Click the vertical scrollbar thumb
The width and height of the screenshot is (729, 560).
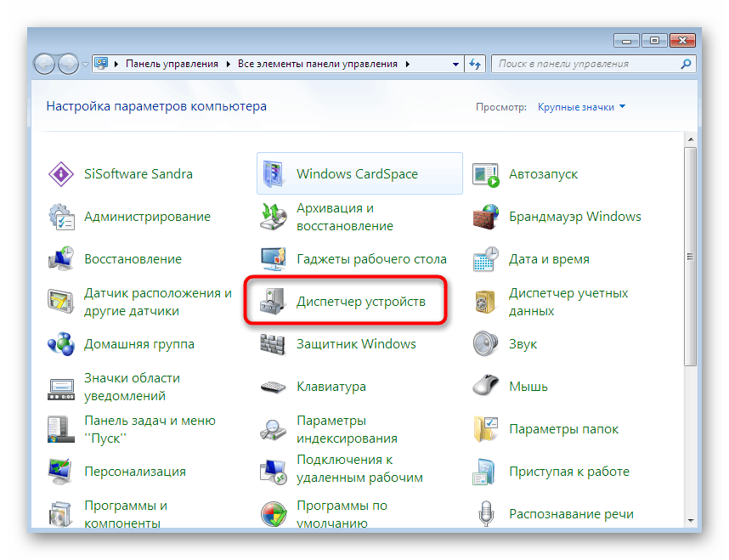(x=691, y=257)
